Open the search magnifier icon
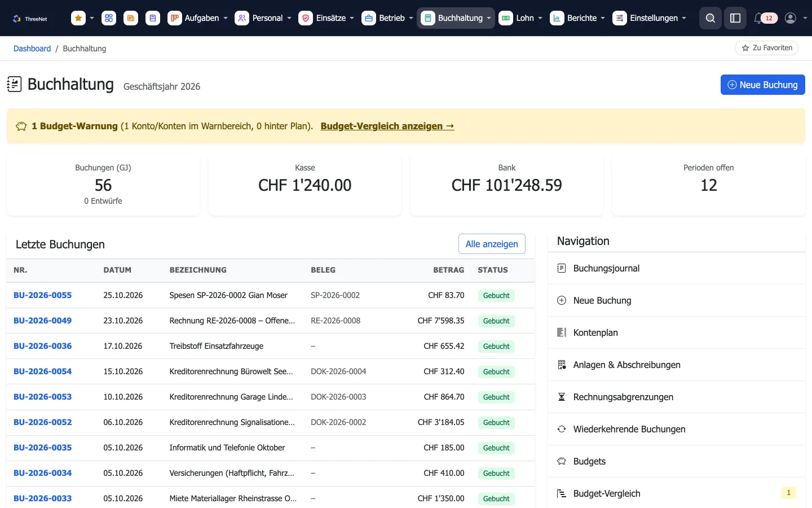 point(710,18)
